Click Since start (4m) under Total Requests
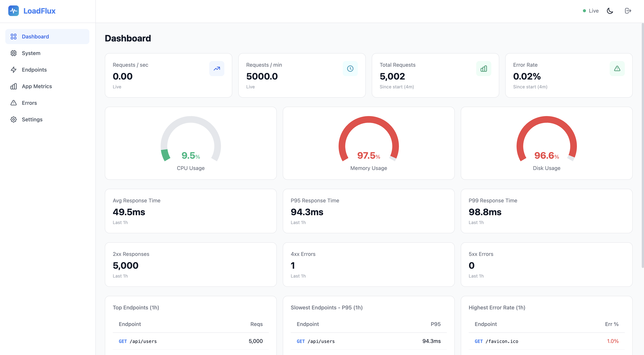The image size is (644, 355). pos(397,87)
